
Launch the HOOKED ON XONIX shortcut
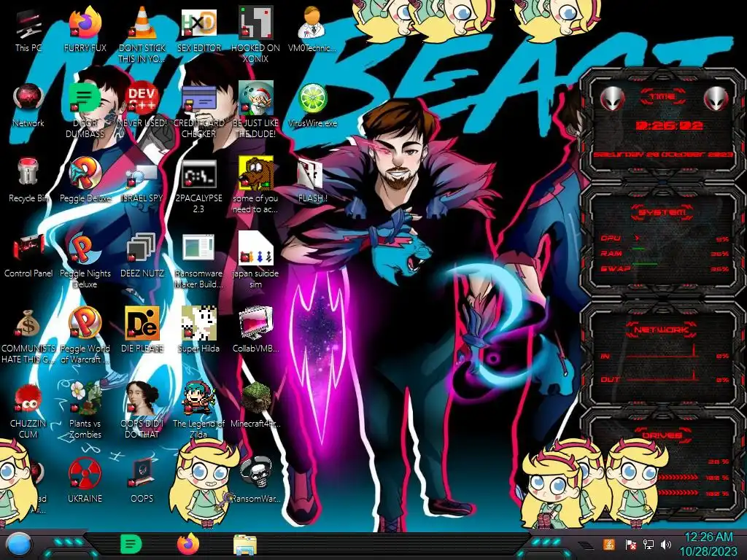pos(256,34)
